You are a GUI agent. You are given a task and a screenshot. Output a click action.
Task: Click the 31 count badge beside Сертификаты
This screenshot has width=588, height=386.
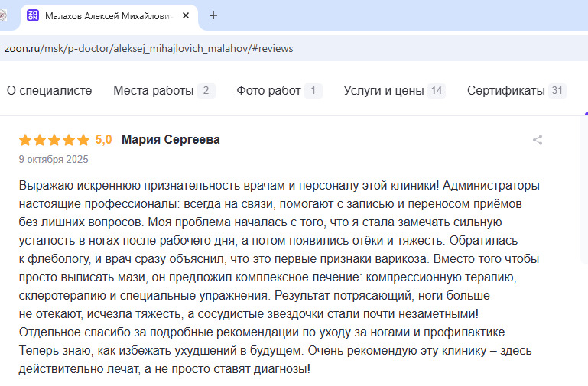tap(557, 90)
